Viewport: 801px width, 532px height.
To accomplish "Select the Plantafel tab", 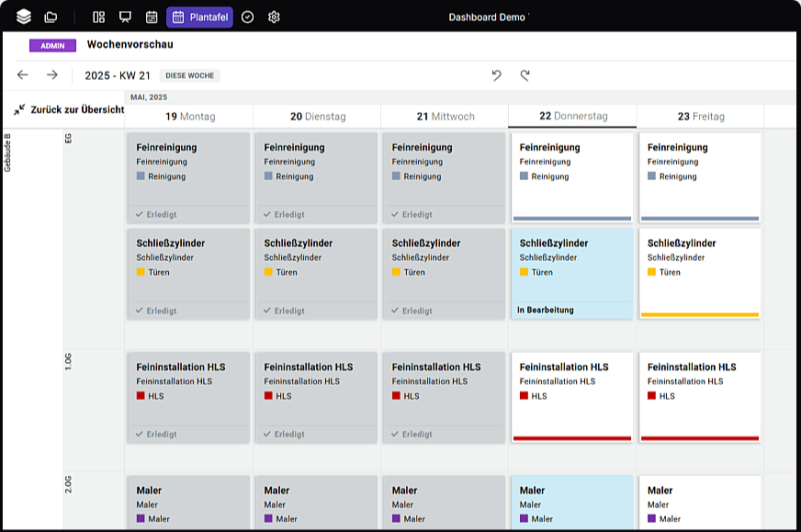I will (199, 17).
